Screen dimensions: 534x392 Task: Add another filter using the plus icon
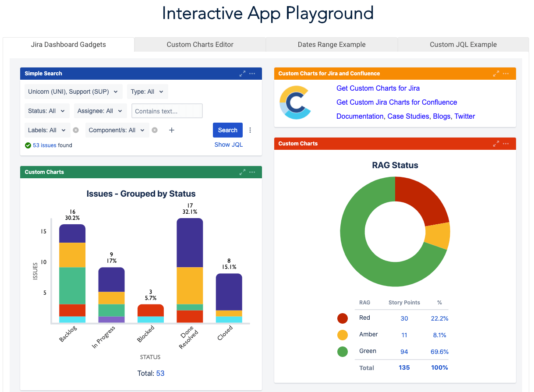[x=171, y=130]
